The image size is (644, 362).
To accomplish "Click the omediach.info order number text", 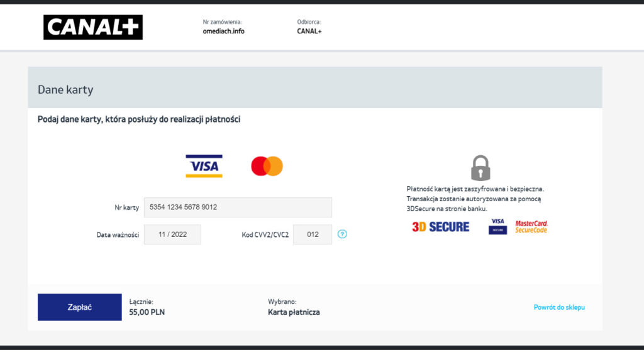I will (223, 31).
